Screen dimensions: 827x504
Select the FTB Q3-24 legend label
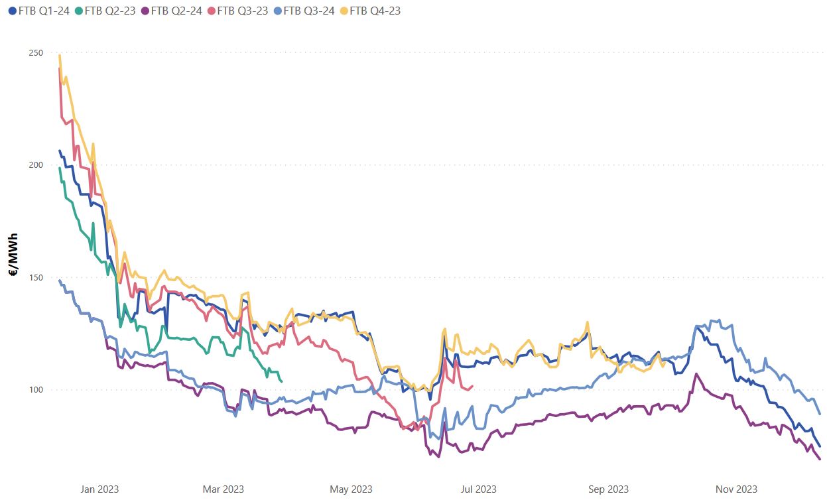308,11
